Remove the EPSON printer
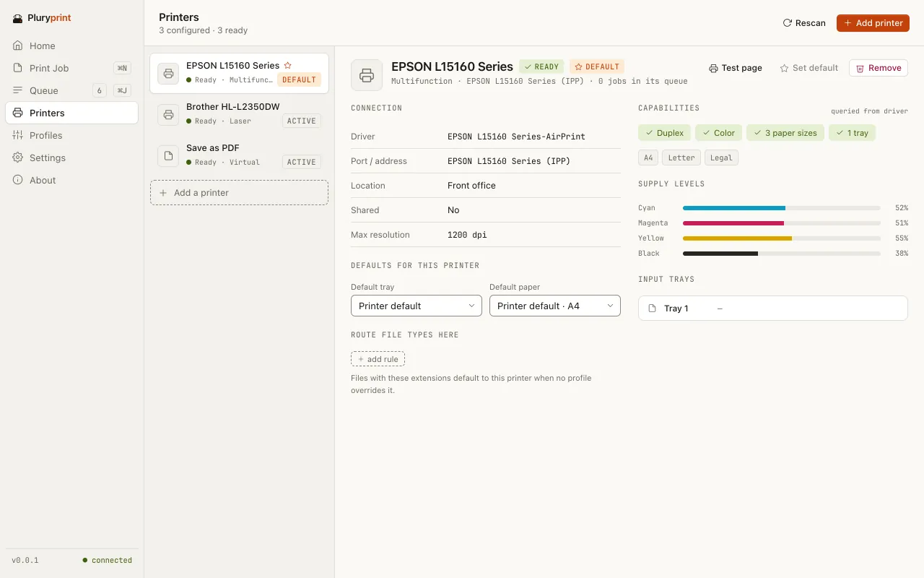Image resolution: width=924 pixels, height=578 pixels. coord(879,68)
